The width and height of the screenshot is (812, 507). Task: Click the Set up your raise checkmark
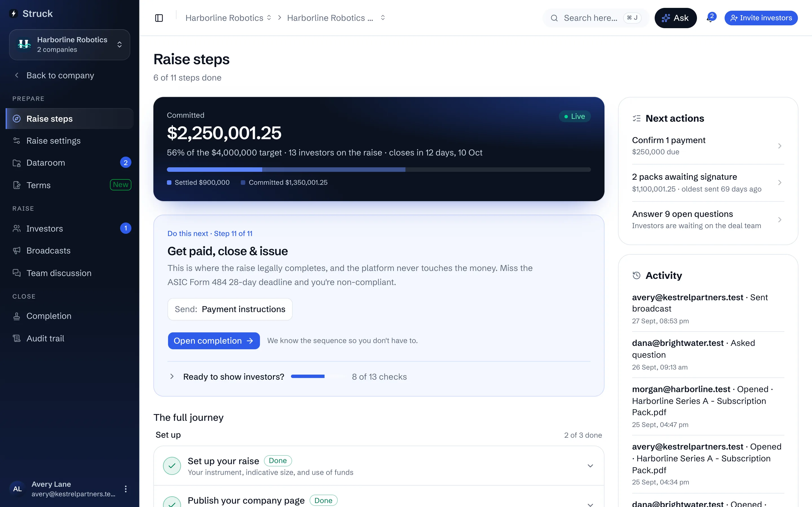point(172,466)
